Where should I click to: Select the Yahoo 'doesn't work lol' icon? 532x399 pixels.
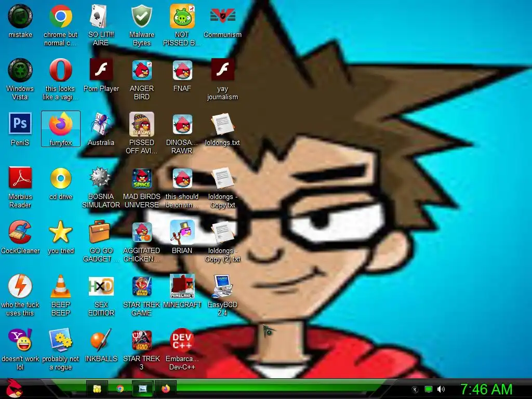(x=20, y=340)
